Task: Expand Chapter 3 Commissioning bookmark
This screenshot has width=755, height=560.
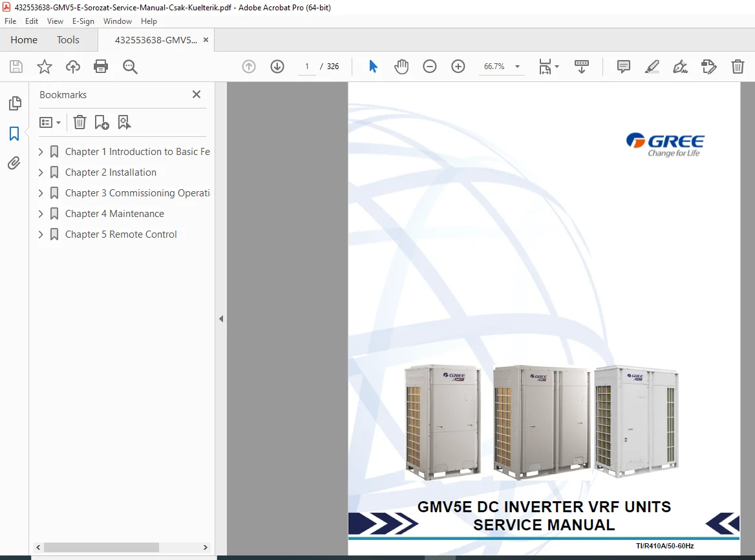Action: (41, 193)
